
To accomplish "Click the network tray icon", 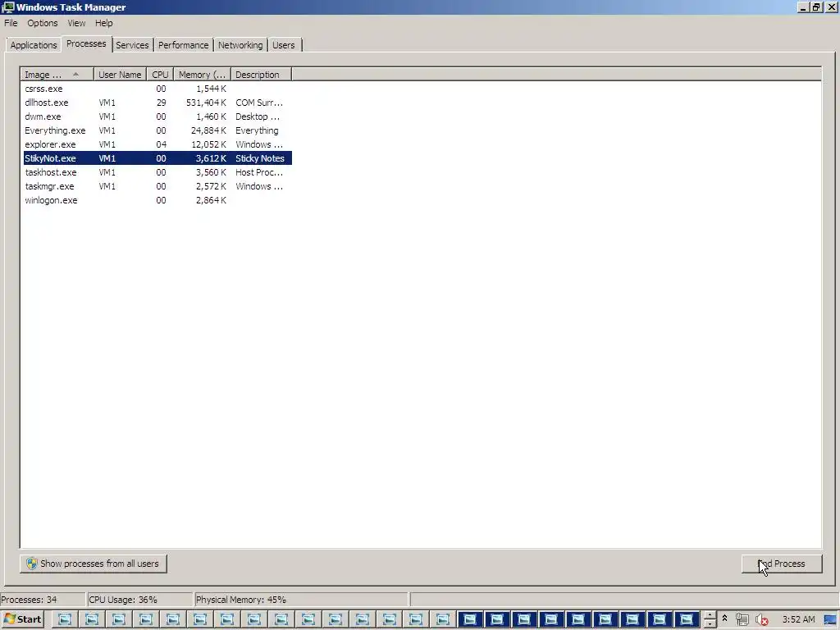I will (742, 619).
